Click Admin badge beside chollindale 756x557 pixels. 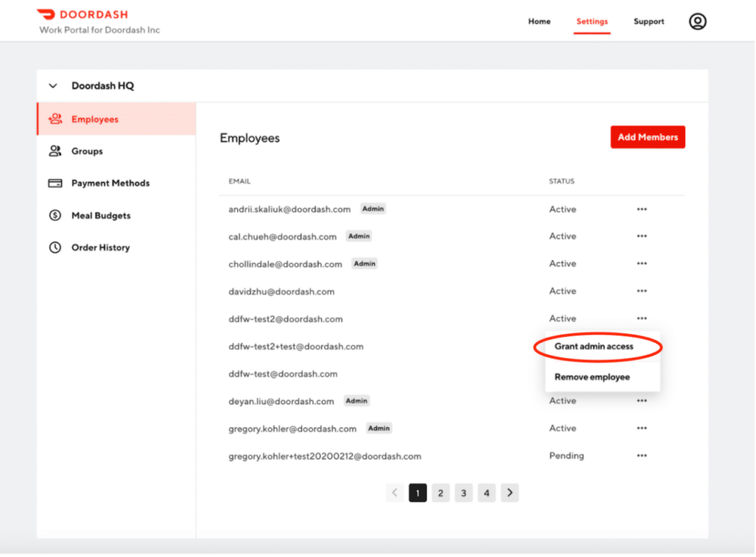coord(365,264)
